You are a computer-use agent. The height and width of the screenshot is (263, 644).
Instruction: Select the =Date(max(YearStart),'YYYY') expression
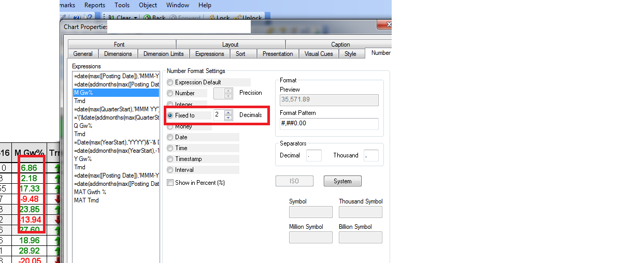coord(116,142)
